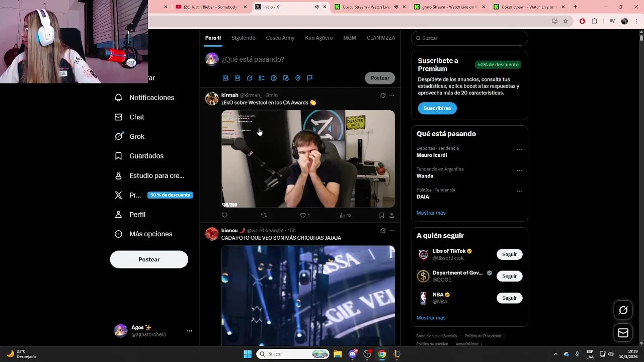The height and width of the screenshot is (362, 644).
Task: Bookmark kirmah's post
Action: pyautogui.click(x=382, y=215)
